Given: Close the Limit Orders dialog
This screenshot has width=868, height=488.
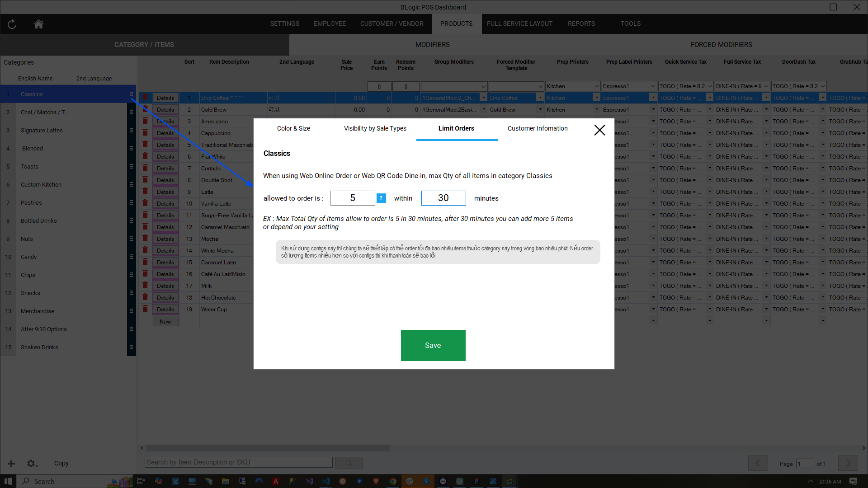Looking at the screenshot, I should [x=599, y=130].
